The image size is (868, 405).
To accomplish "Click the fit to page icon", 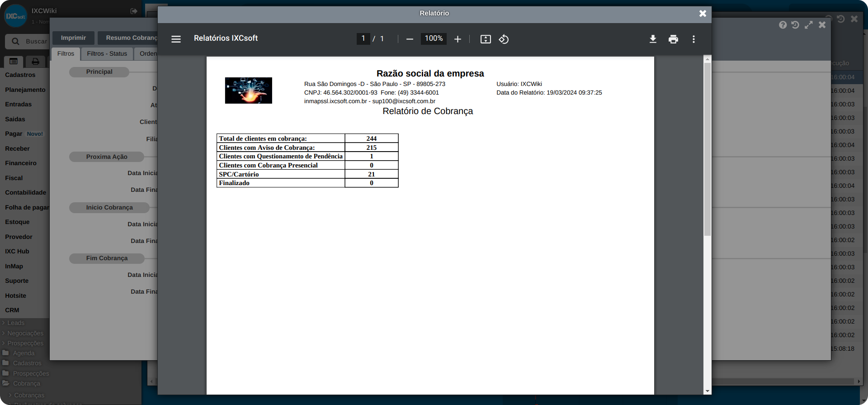I will point(486,39).
